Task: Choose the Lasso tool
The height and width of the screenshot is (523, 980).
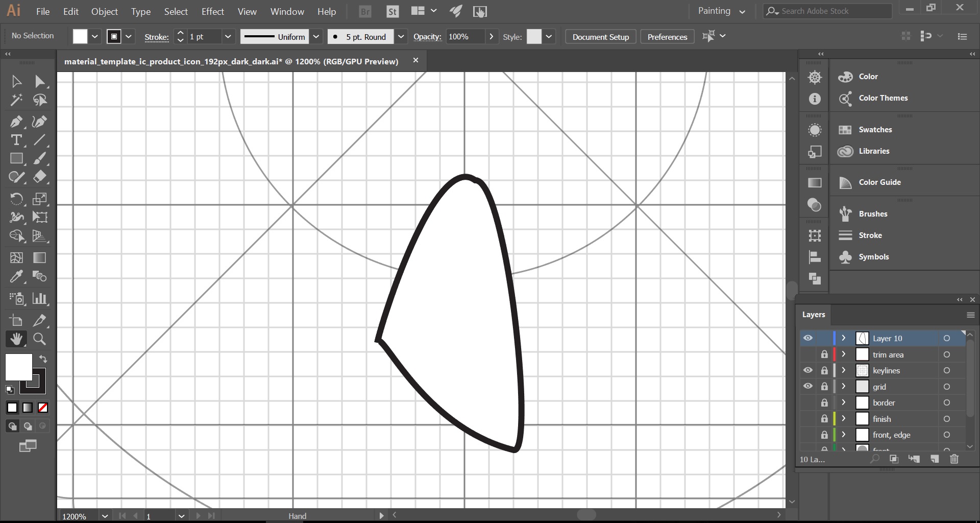Action: click(x=39, y=100)
